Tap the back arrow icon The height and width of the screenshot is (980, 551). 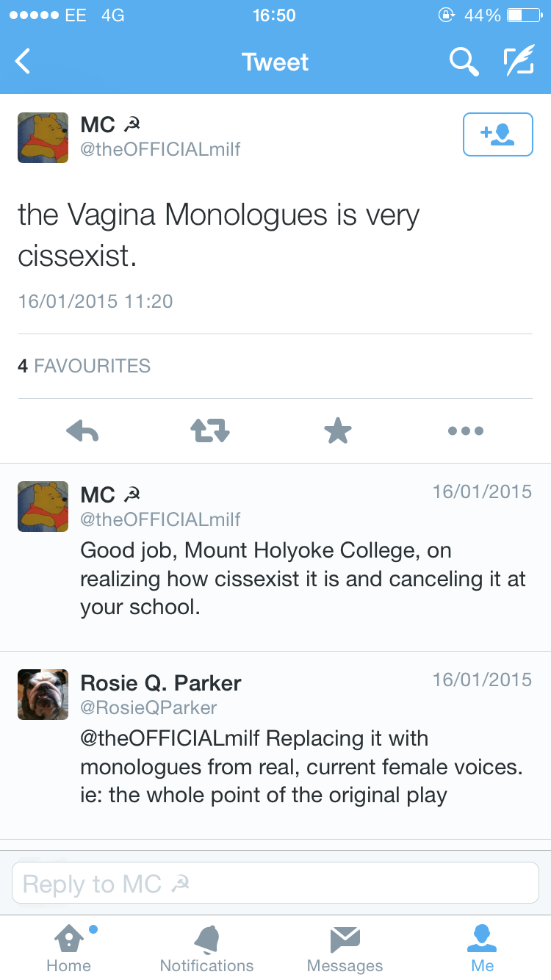click(x=24, y=62)
